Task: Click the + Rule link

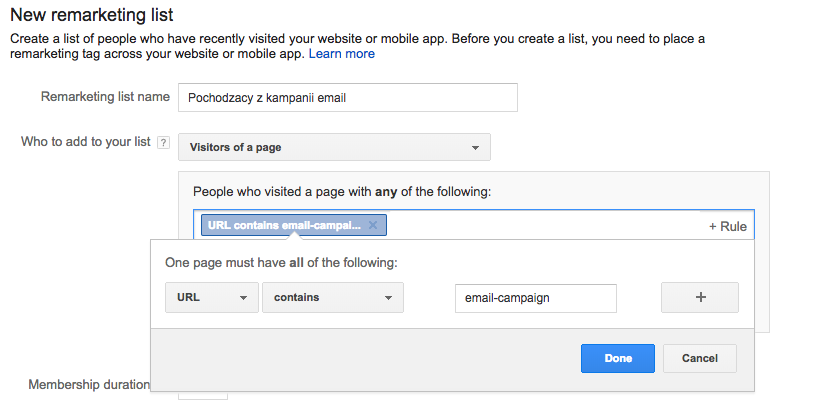Action: (727, 227)
